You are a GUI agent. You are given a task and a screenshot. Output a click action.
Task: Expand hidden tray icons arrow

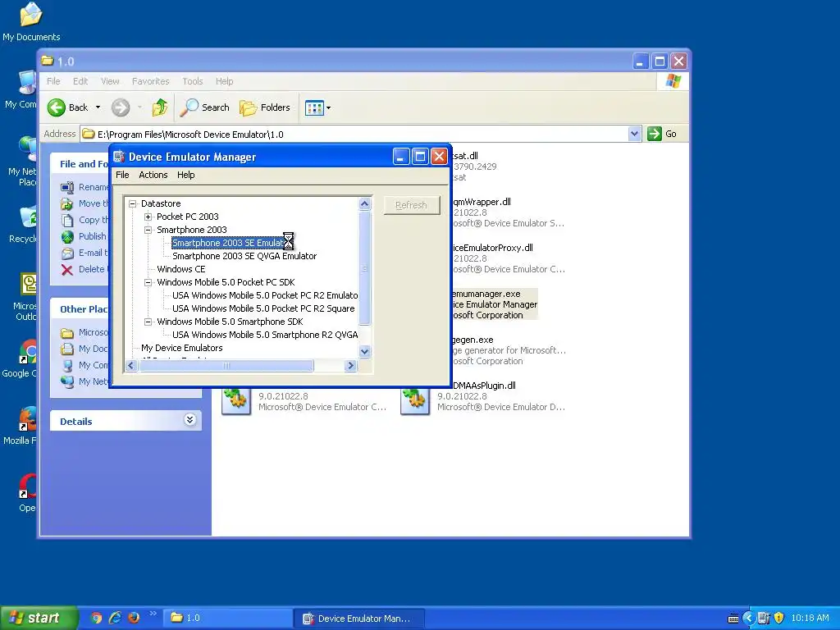(x=748, y=619)
